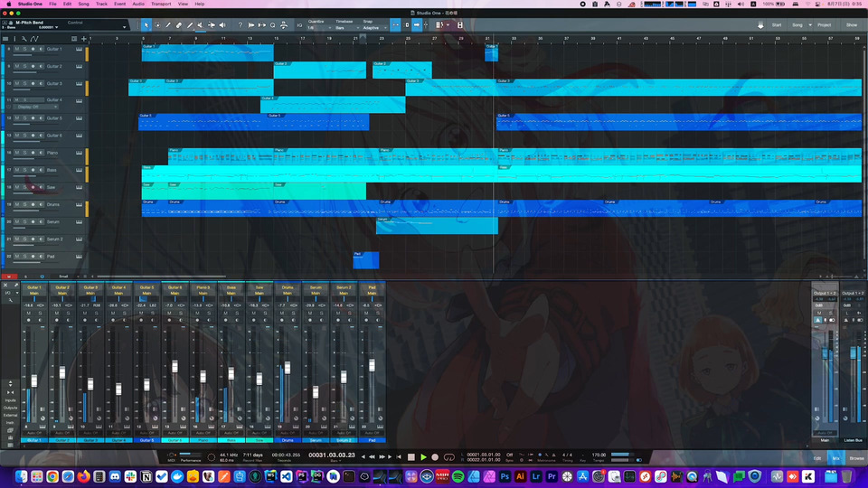Open the Guitar 4 Display Off dropdown
This screenshot has width=868, height=488.
tap(34, 107)
